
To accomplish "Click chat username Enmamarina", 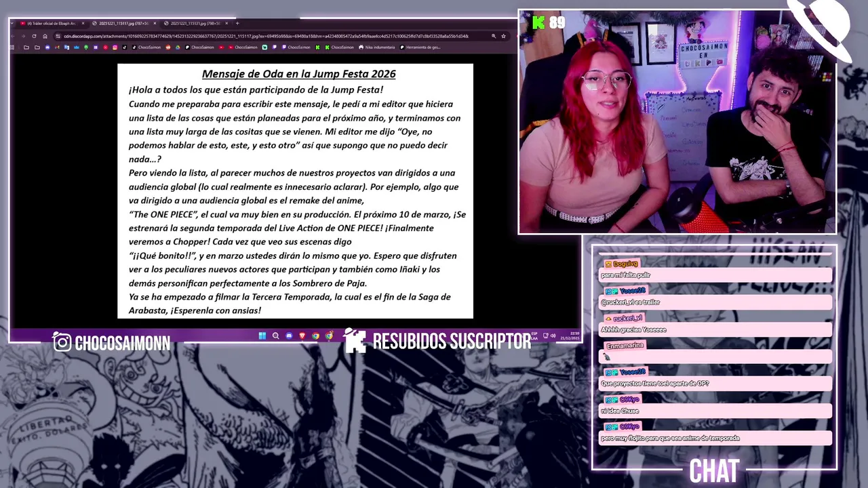I will [x=625, y=346].
